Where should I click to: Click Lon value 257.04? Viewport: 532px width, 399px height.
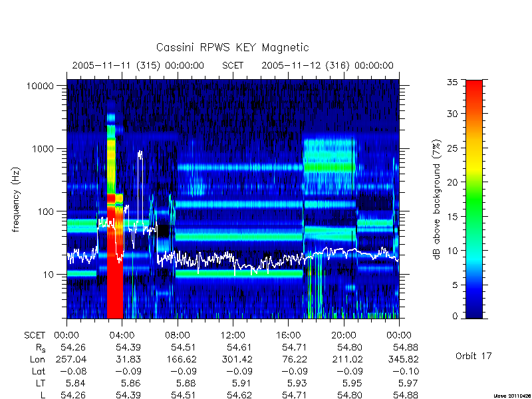pyautogui.click(x=72, y=359)
